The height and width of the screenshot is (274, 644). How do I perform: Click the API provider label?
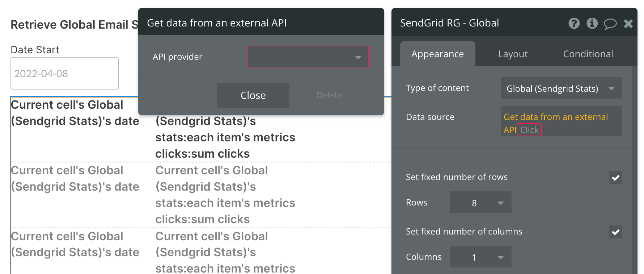pyautogui.click(x=177, y=57)
